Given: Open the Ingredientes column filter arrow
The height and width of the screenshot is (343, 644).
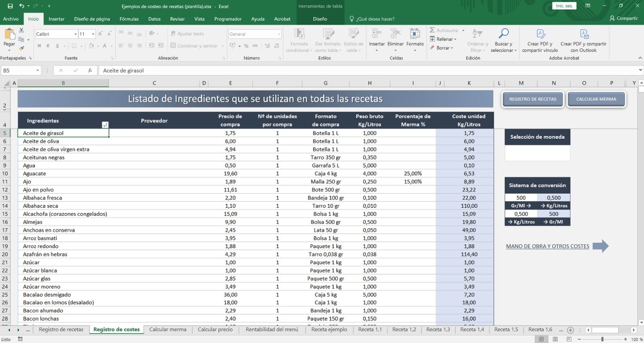Looking at the screenshot, I should 105,125.
